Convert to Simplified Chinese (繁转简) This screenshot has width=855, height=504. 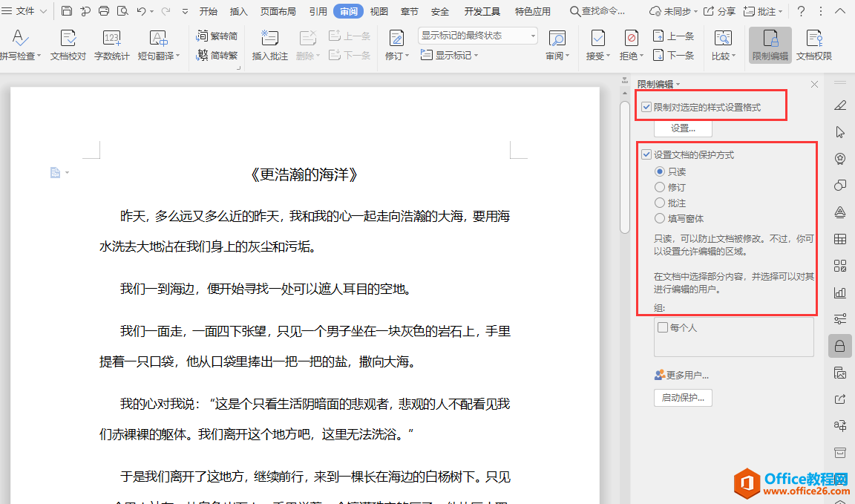click(x=217, y=36)
